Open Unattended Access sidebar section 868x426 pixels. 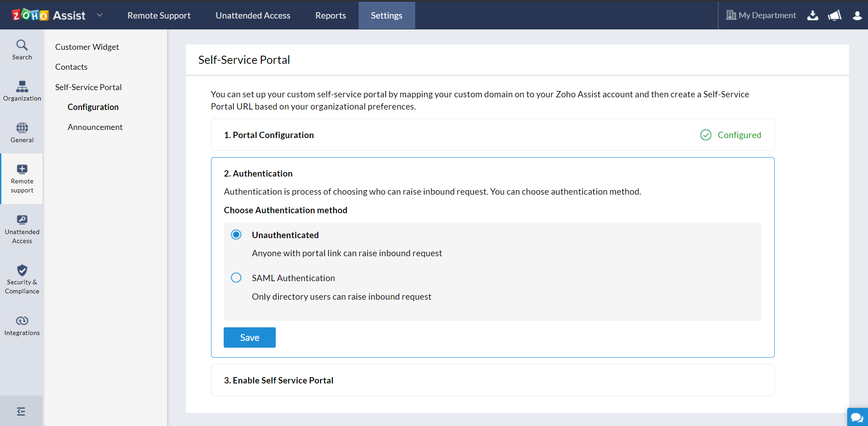(22, 230)
